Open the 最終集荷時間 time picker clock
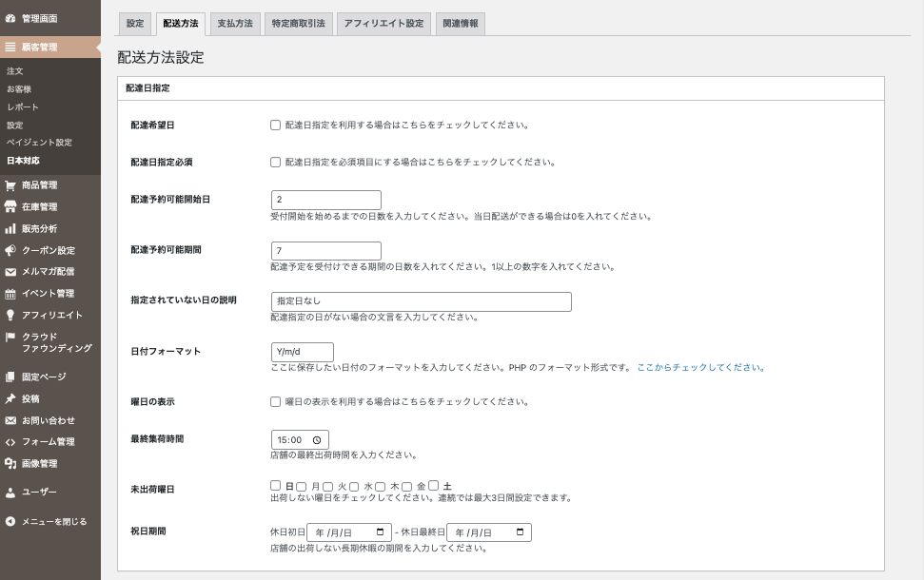The height and width of the screenshot is (580, 924). click(317, 440)
